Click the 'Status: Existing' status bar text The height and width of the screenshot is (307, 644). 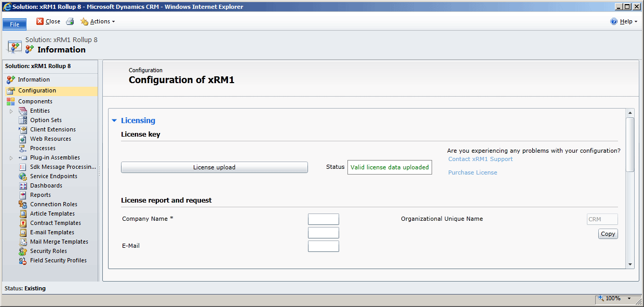25,288
